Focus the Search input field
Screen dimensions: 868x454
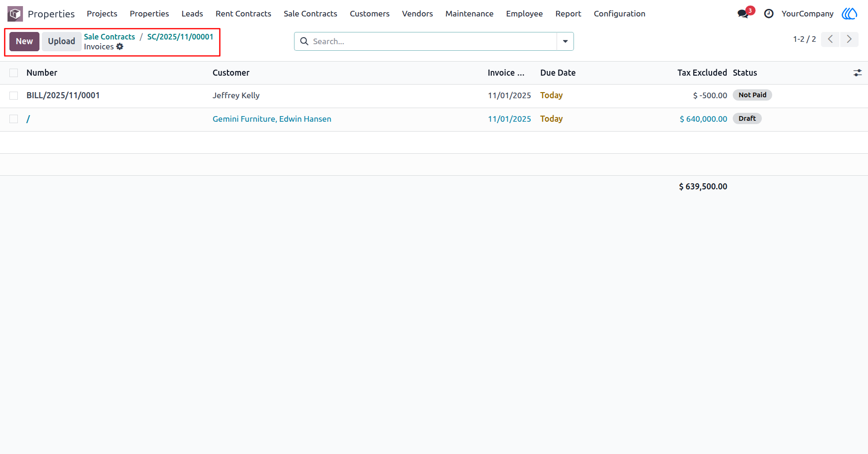(x=434, y=41)
